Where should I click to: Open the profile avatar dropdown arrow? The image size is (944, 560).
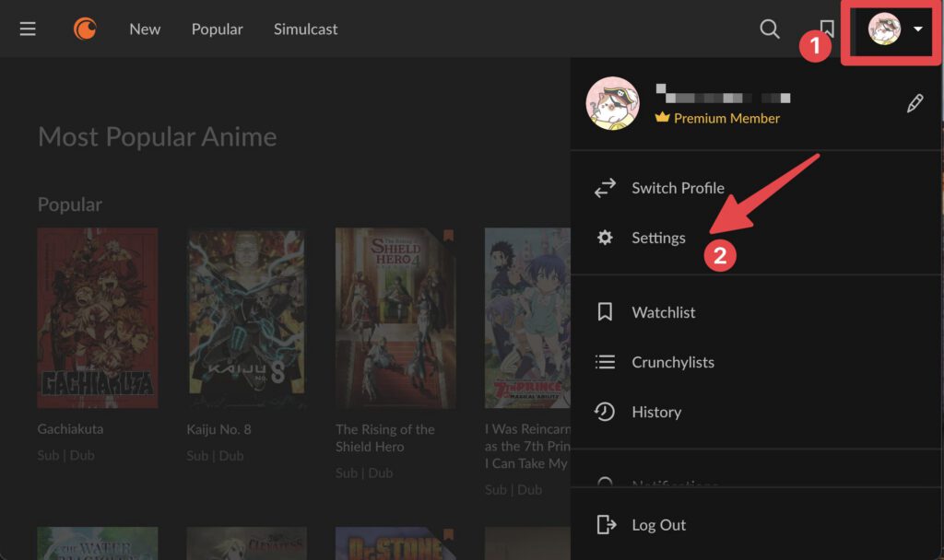pos(918,29)
